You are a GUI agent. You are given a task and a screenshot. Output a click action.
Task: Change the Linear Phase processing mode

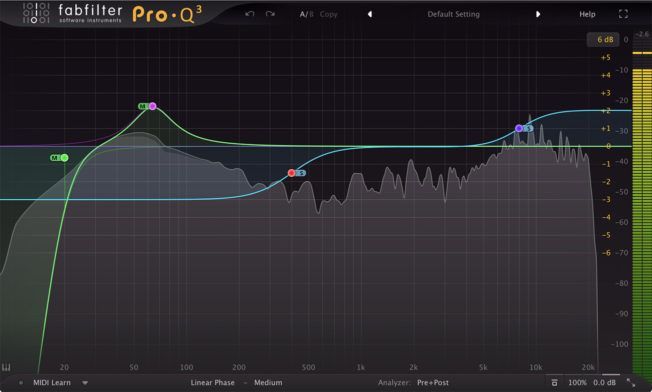(x=212, y=382)
